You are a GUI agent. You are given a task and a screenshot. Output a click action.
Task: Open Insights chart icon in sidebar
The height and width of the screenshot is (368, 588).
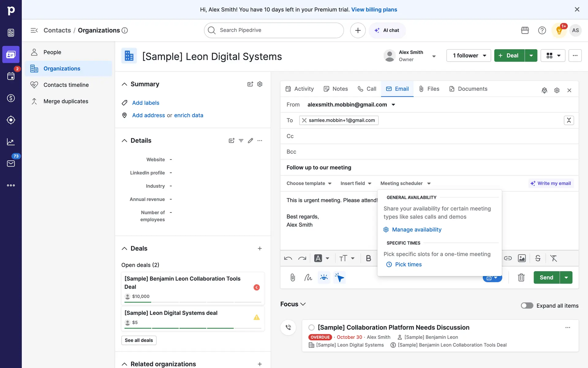tap(11, 142)
